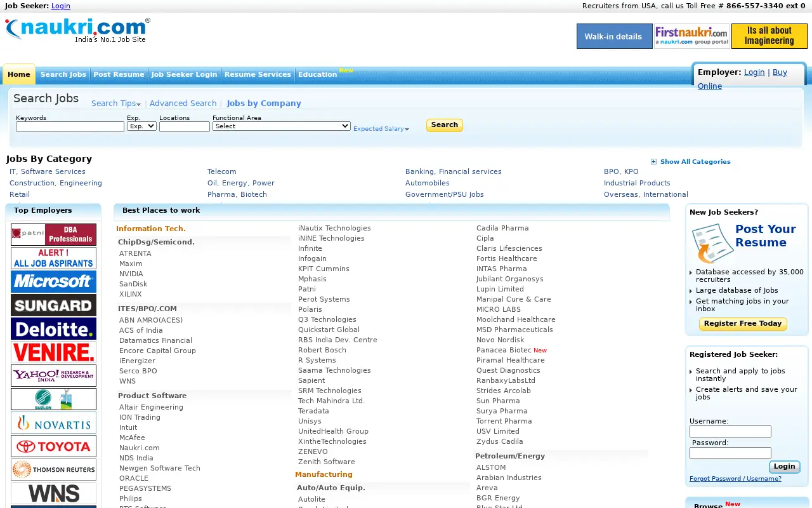Open the Functional Area select box
Image resolution: width=812 pixels, height=508 pixels.
[x=282, y=126]
